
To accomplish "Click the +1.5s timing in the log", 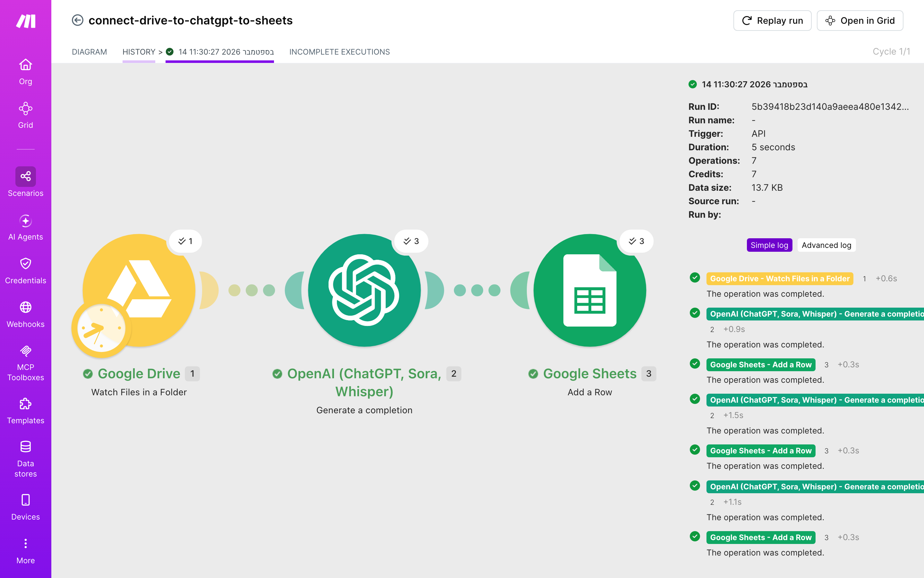I will (733, 415).
